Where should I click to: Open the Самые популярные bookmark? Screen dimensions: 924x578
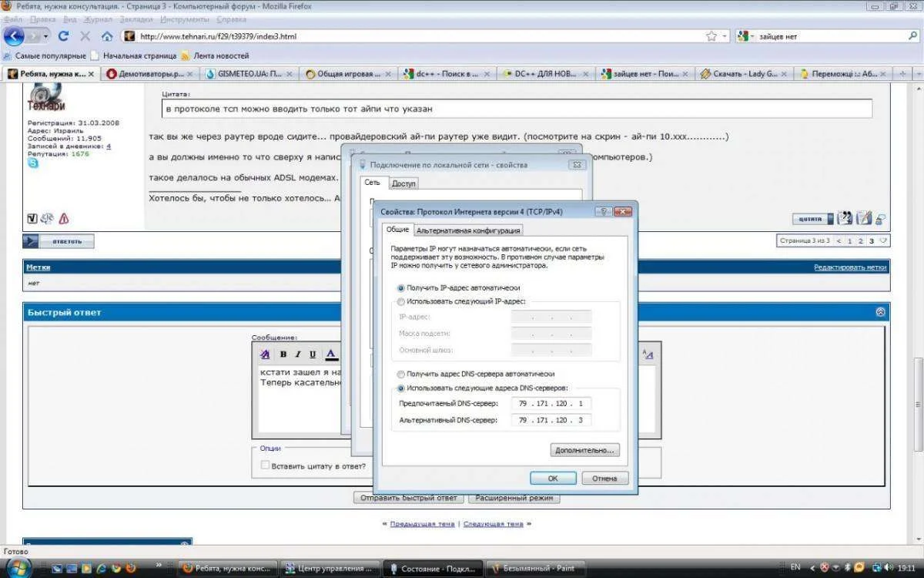point(45,55)
